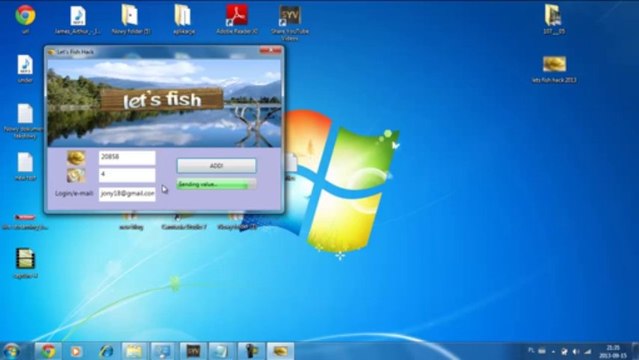Click the Sending value progress bar
The image size is (639, 360).
[x=216, y=184]
